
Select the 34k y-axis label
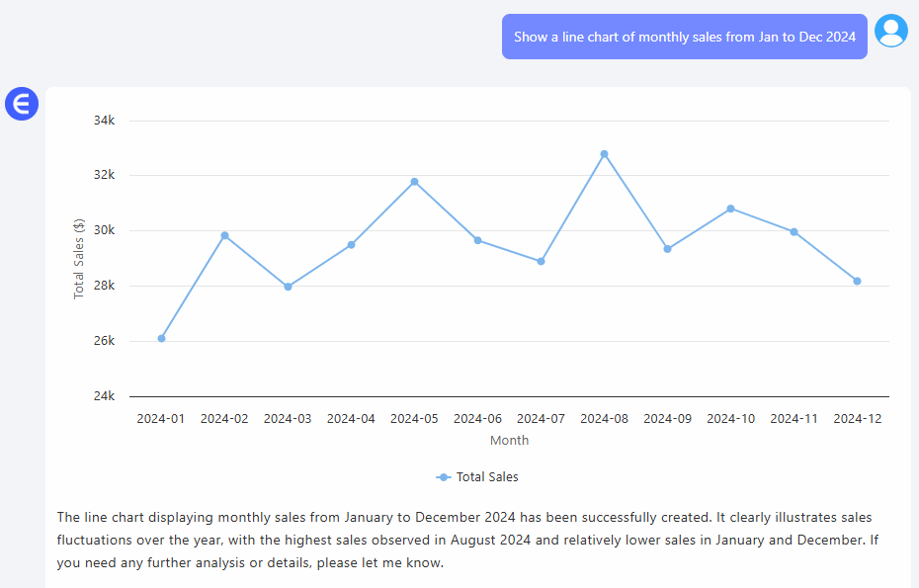[105, 120]
